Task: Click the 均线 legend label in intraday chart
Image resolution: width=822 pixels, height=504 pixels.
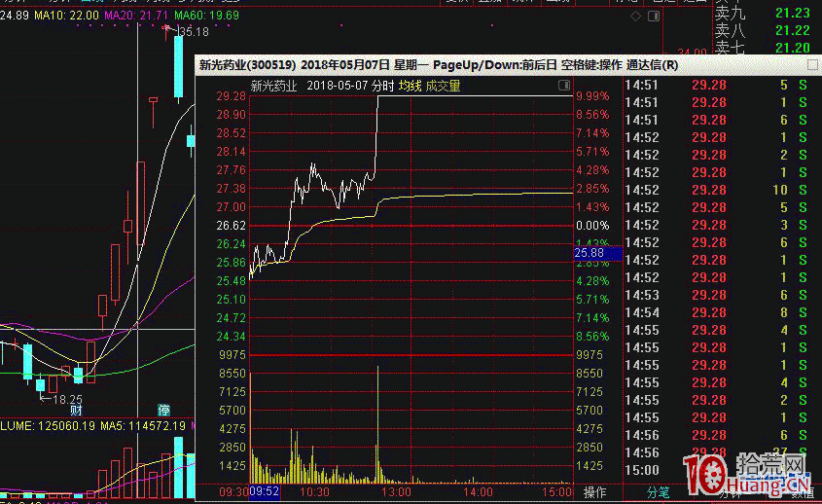Action: point(410,86)
